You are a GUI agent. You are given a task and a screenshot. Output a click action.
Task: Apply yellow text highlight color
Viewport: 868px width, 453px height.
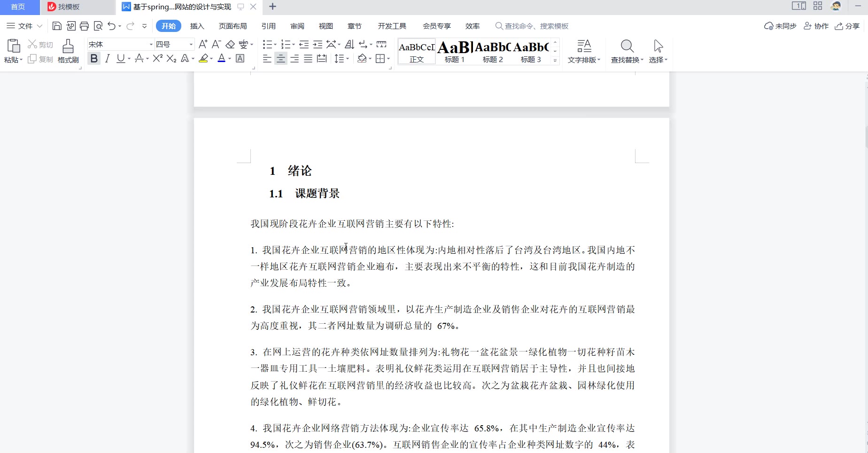coord(203,58)
